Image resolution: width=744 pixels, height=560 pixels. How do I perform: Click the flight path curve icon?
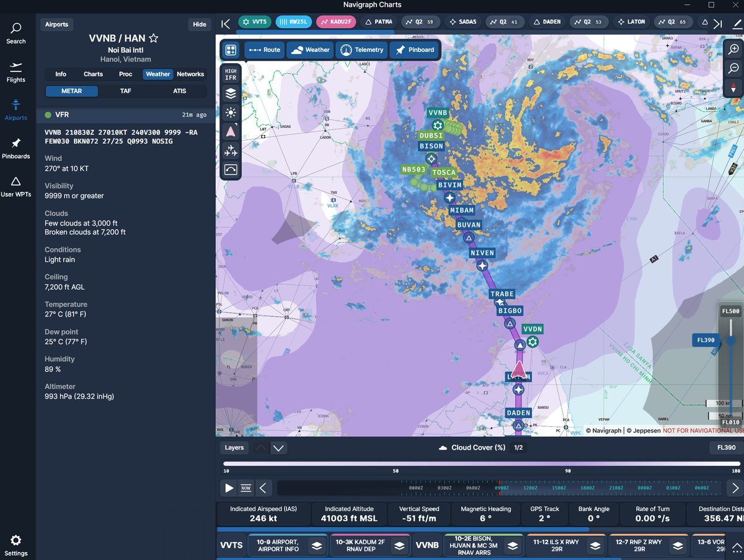pyautogui.click(x=231, y=169)
